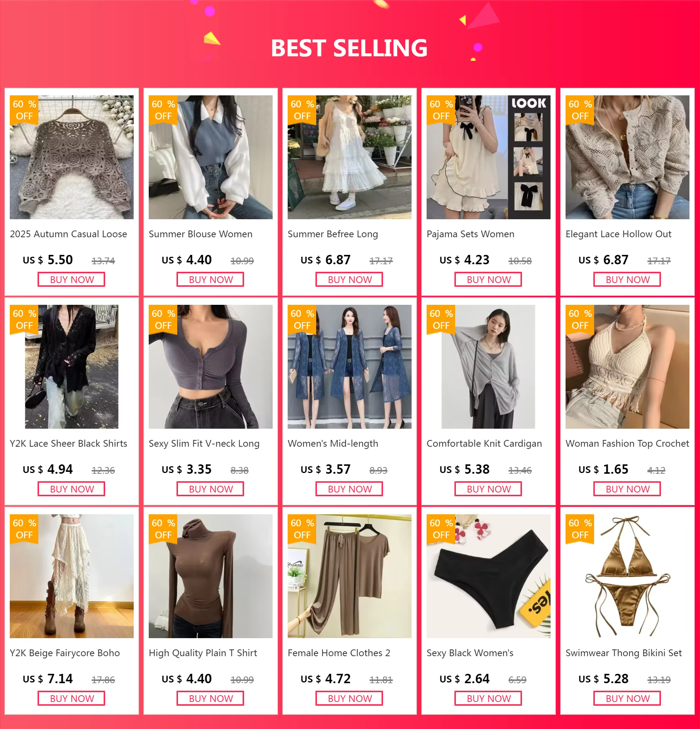The width and height of the screenshot is (700, 729).
Task: Click the 60% OFF badge on Pajama Sets
Action: tap(441, 110)
